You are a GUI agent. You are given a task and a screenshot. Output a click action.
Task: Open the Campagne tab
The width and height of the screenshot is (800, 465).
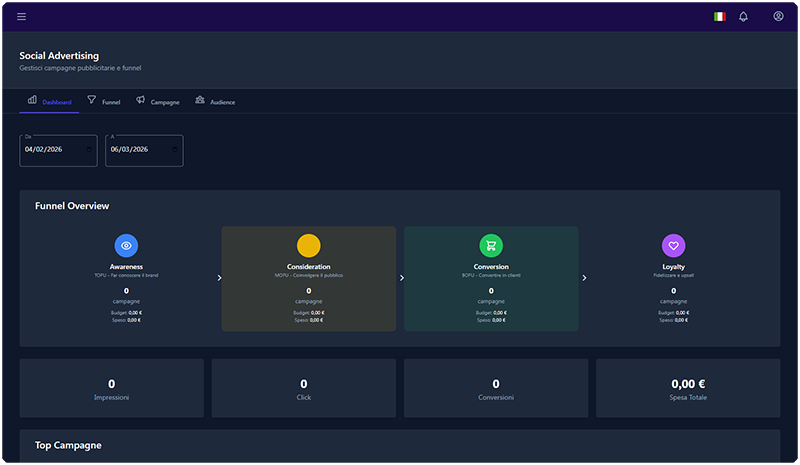(x=158, y=101)
